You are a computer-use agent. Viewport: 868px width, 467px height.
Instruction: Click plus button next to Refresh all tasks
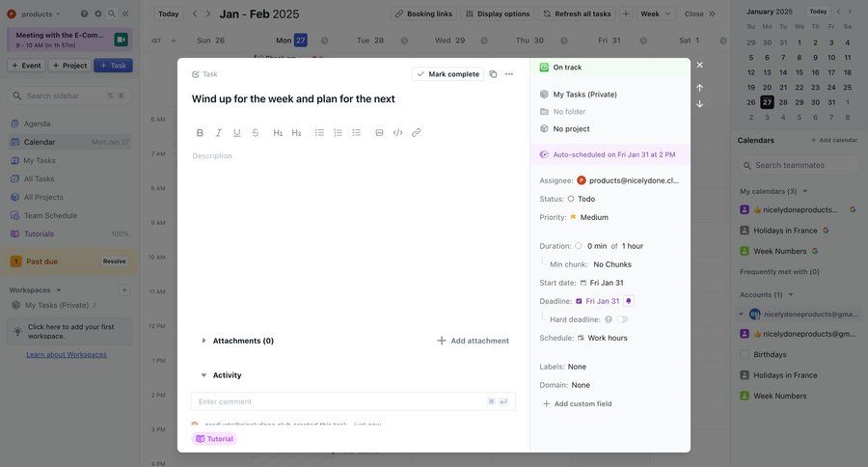click(626, 14)
